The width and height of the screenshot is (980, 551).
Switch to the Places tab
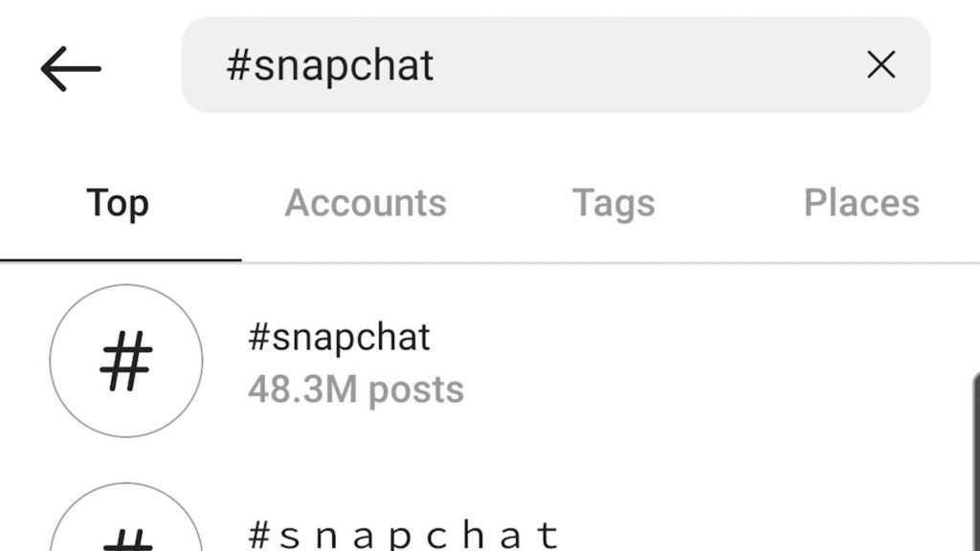[x=861, y=203]
